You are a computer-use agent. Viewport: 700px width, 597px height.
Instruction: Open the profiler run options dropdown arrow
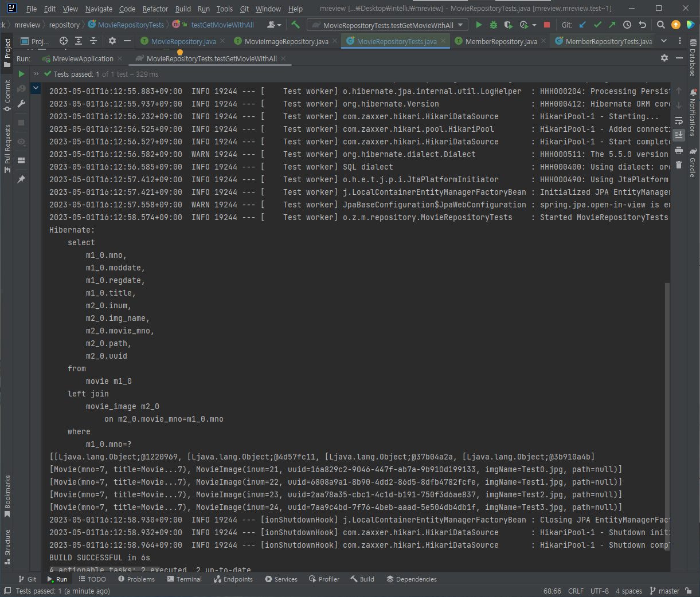[x=535, y=25]
